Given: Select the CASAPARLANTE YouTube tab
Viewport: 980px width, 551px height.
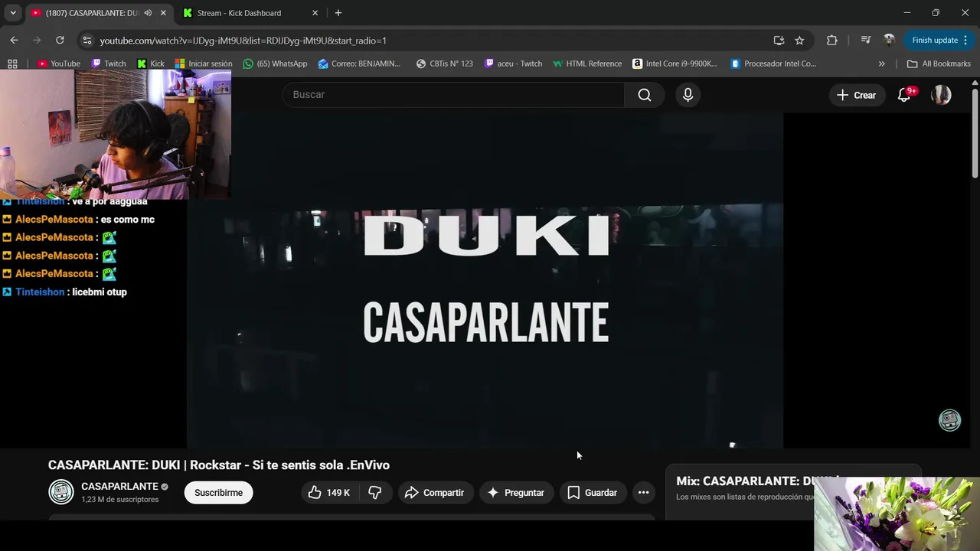Looking at the screenshot, I should pyautogui.click(x=100, y=13).
